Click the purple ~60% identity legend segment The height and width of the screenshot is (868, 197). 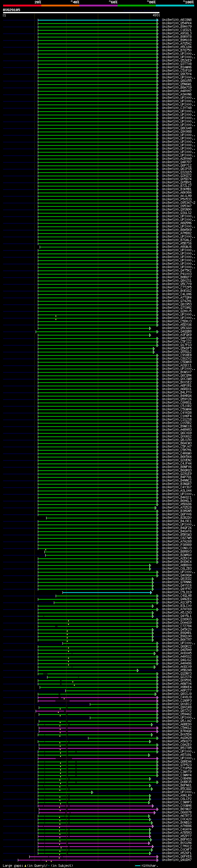point(98,6)
